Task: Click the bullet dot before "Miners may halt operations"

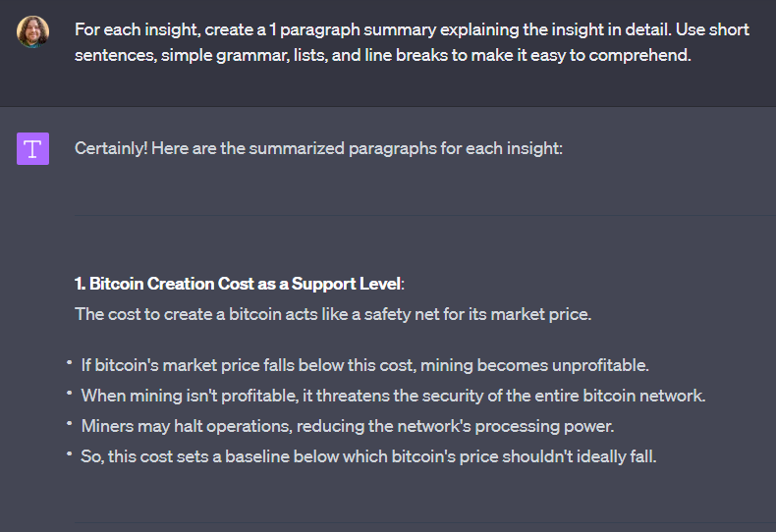Action: (70, 425)
